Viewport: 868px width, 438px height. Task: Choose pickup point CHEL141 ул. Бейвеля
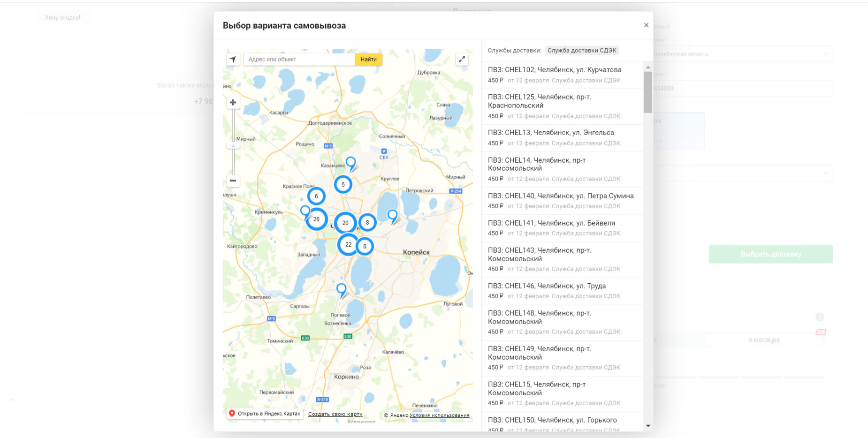562,228
